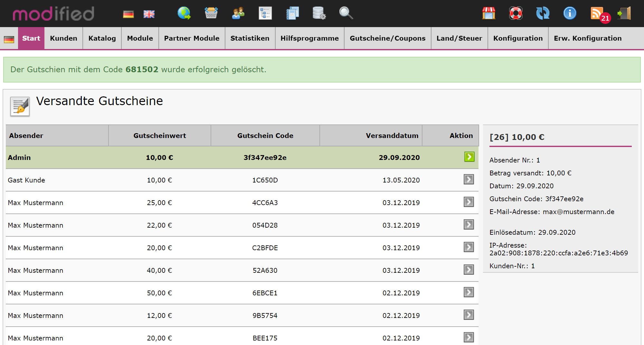Open the customers icon in top bar
Screen dimensions: 644x345
238,13
